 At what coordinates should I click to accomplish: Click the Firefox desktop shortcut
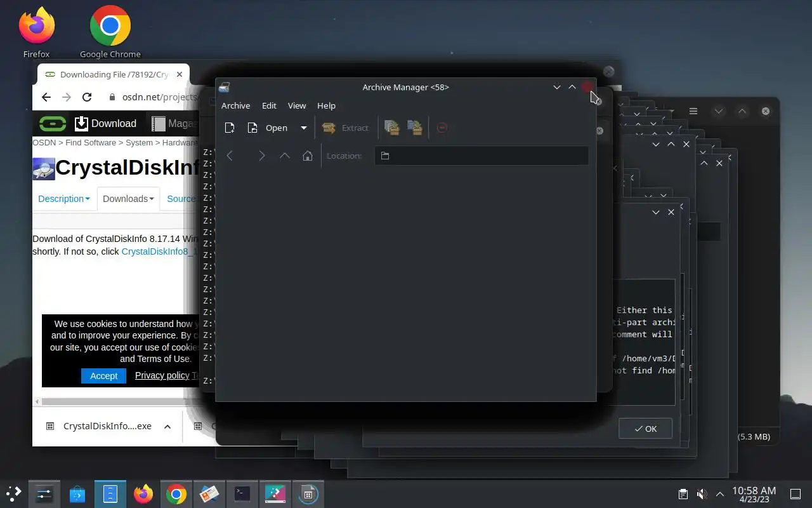coord(36,32)
